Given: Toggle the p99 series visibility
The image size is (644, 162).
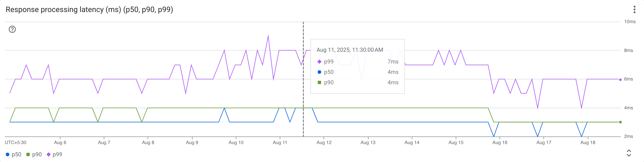Looking at the screenshot, I should point(58,154).
